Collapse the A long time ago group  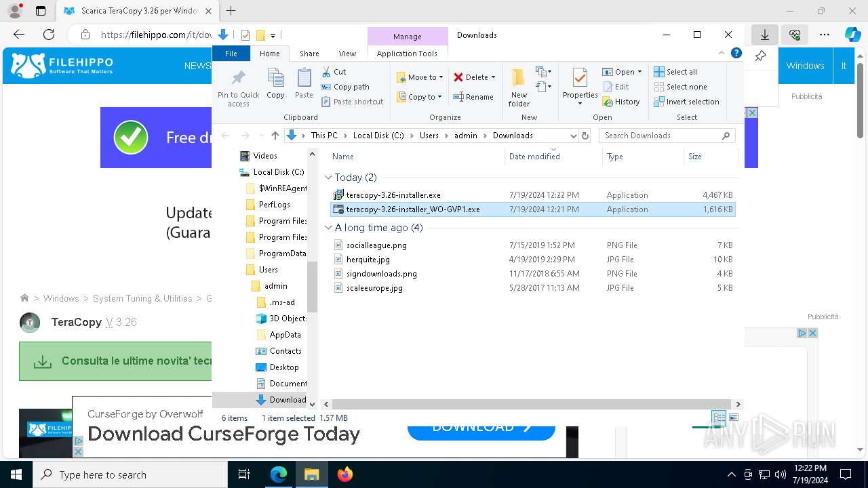tap(329, 228)
